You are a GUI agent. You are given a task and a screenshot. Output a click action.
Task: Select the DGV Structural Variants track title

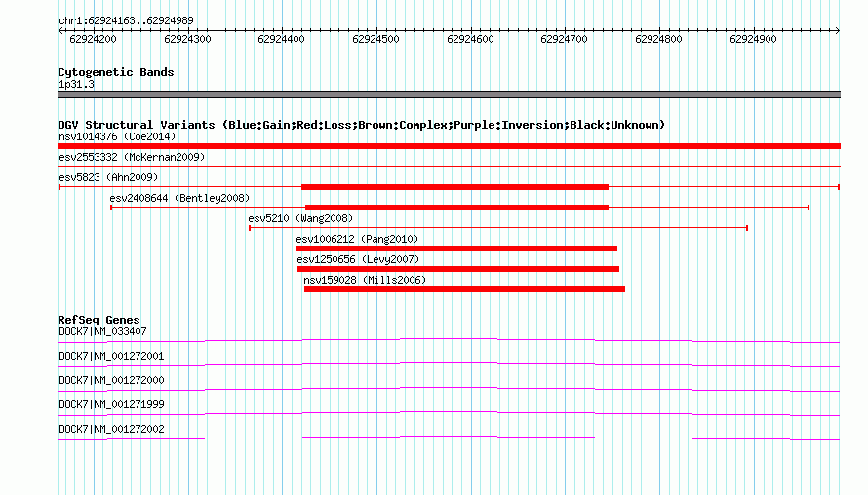(x=362, y=125)
